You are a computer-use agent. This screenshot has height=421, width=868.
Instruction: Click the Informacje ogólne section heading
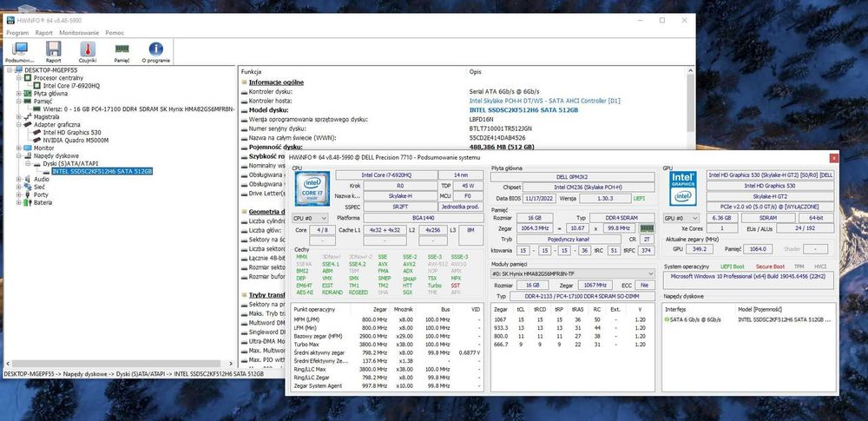276,82
